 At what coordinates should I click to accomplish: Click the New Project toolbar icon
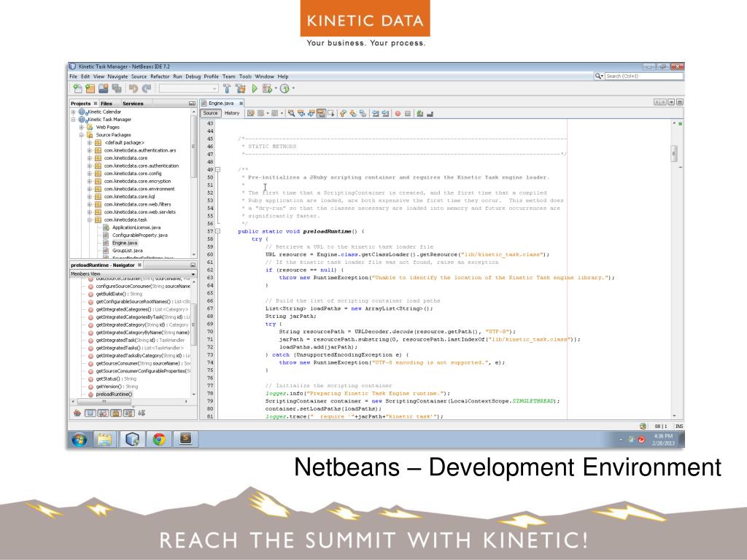click(x=90, y=88)
